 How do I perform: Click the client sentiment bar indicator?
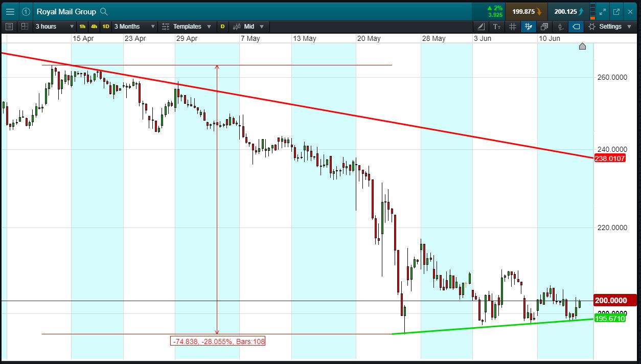click(592, 11)
